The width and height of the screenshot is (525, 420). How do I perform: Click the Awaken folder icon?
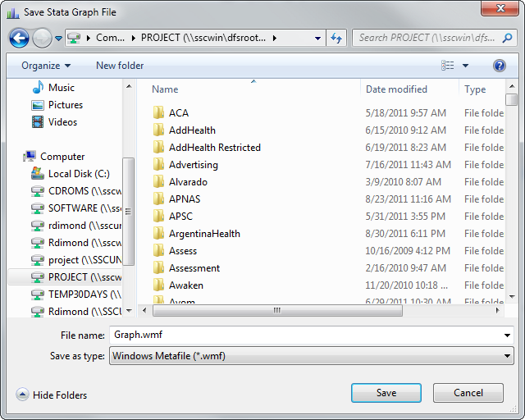coord(158,285)
